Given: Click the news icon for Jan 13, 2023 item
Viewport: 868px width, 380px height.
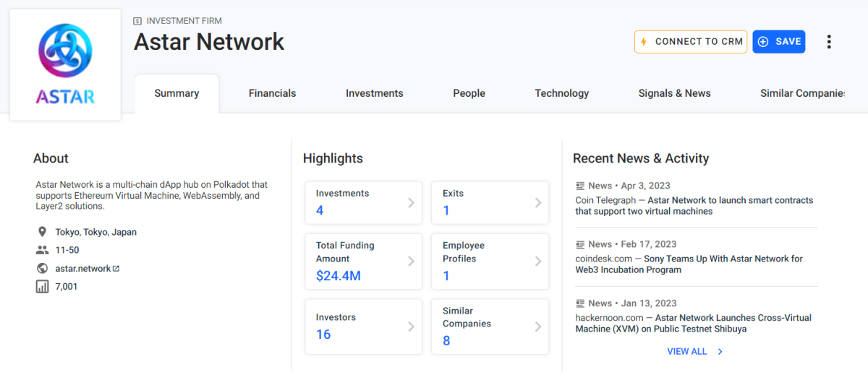Looking at the screenshot, I should click(x=580, y=303).
